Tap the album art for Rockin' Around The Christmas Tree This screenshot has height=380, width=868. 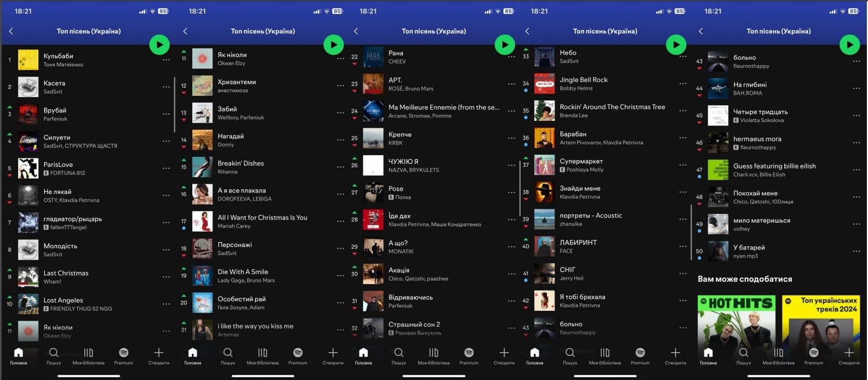[x=544, y=110]
